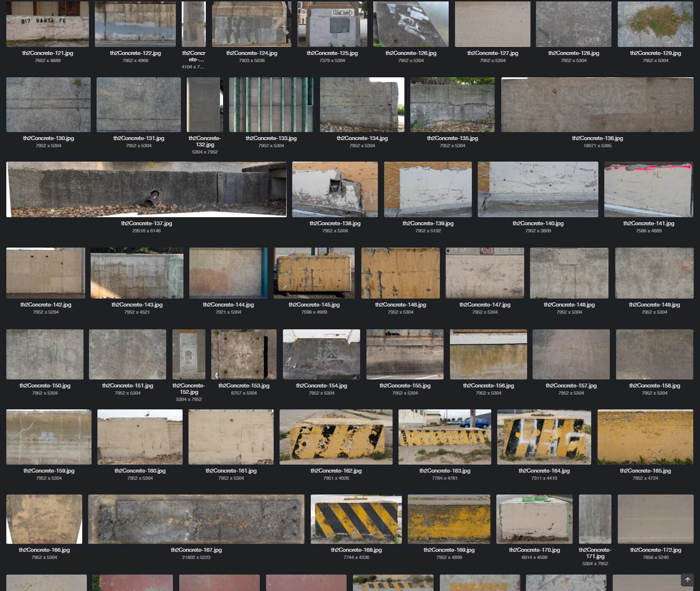This screenshot has height=591, width=700.
Task: Select the long thumbnail th2Concrete-167.jpg
Action: pos(196,519)
